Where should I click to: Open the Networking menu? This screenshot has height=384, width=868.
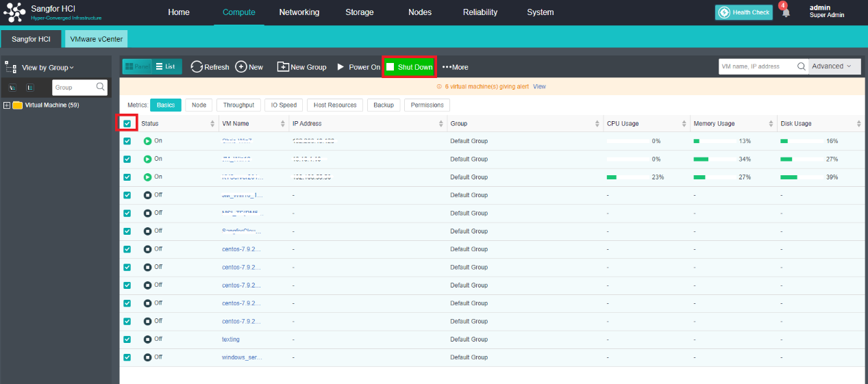299,12
